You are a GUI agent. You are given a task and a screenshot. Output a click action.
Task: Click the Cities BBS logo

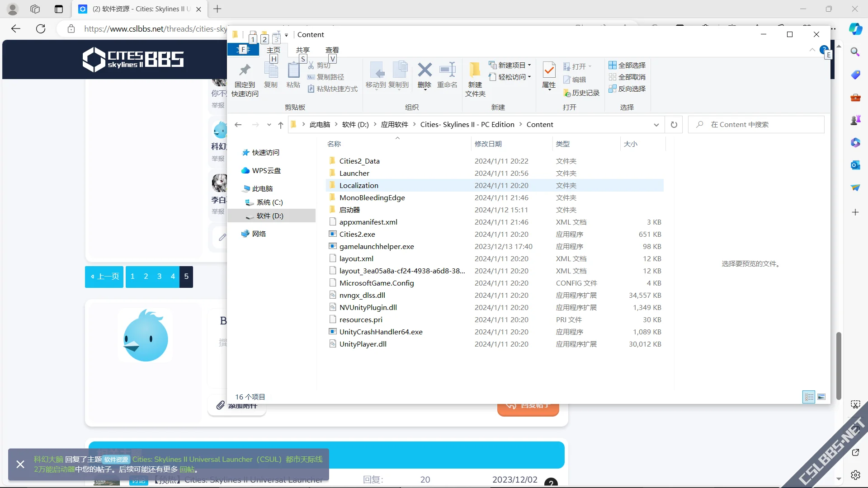tap(133, 59)
